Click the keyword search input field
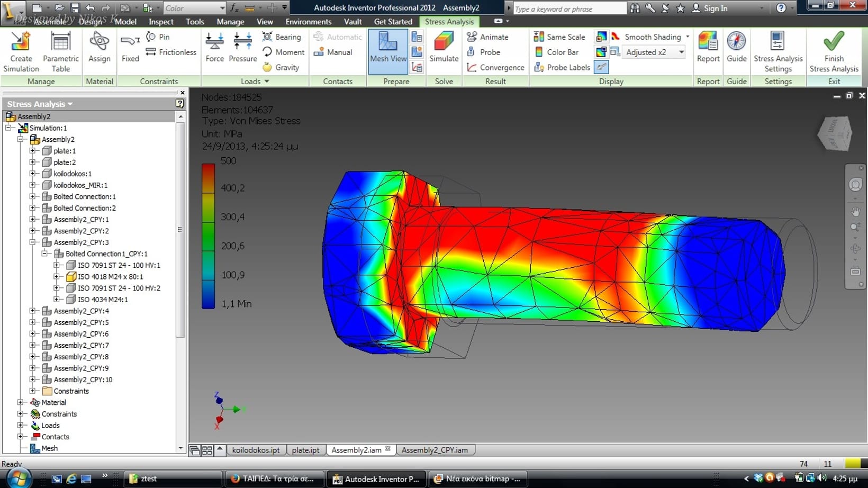The height and width of the screenshot is (488, 868). (569, 8)
